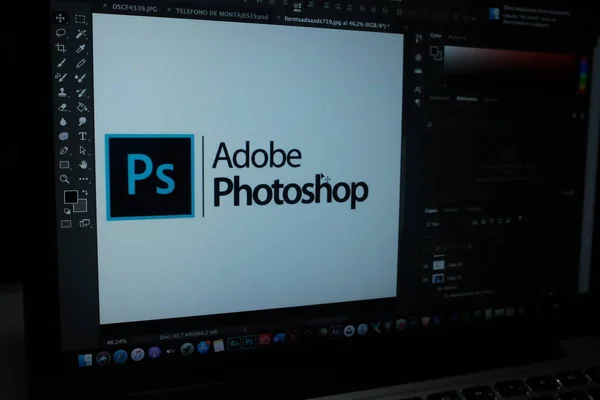This screenshot has height=400, width=600.
Task: Open the Character panel icon in side strip
Action: pyautogui.click(x=418, y=90)
